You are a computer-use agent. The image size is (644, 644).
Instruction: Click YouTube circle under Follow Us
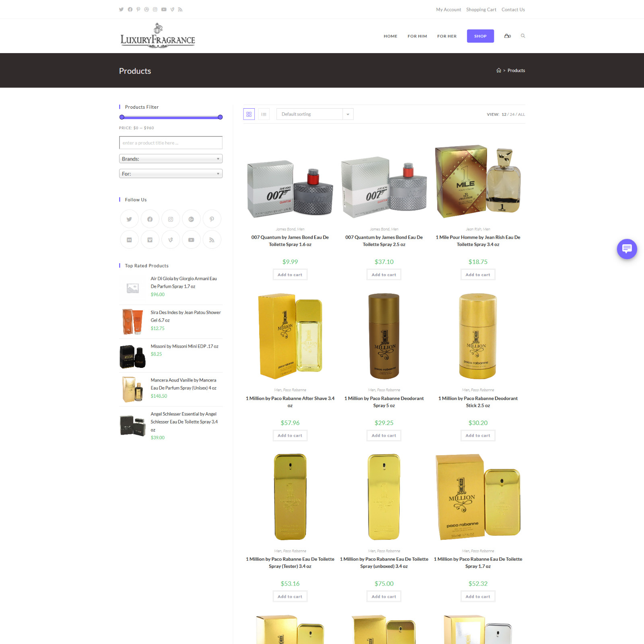pyautogui.click(x=191, y=240)
